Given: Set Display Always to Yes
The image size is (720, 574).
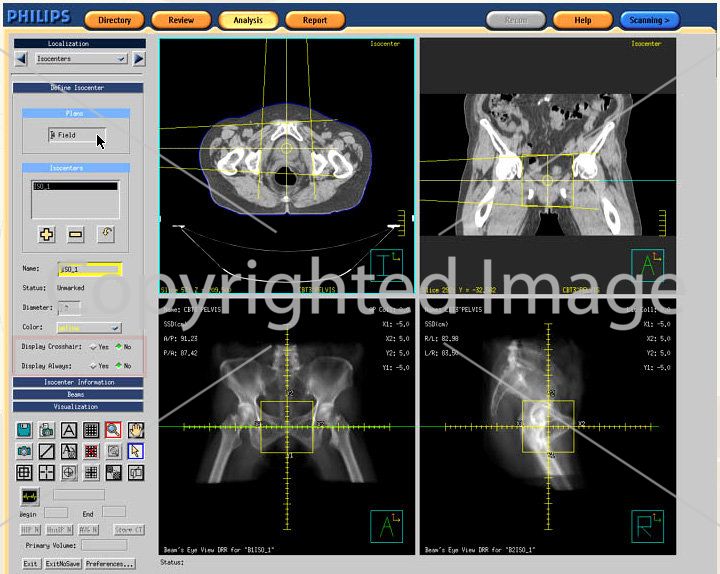Looking at the screenshot, I should (93, 366).
